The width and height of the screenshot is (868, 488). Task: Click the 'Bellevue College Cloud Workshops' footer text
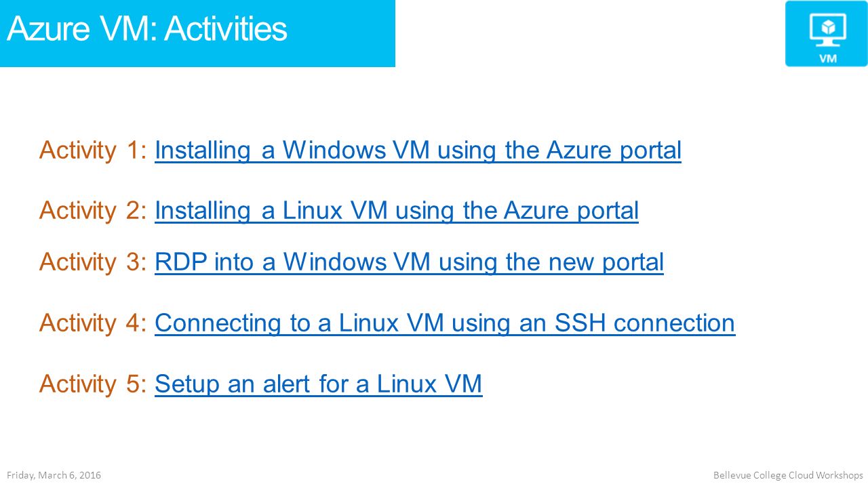pos(788,475)
